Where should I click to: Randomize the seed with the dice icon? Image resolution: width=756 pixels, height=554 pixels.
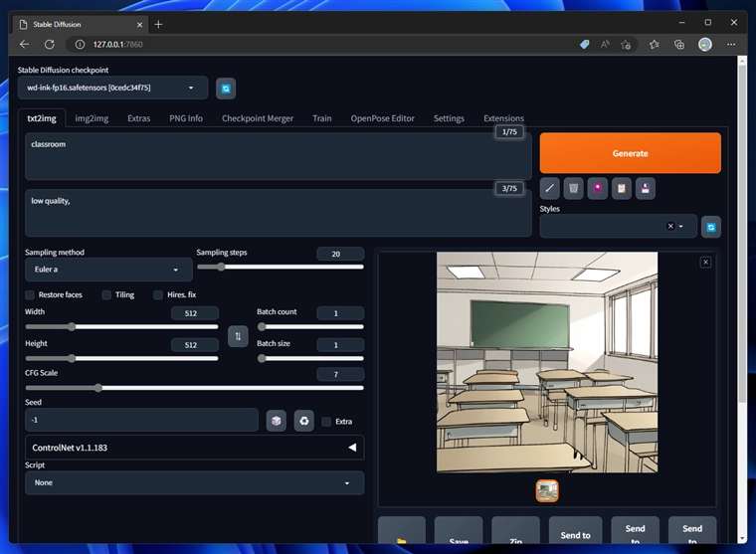(277, 421)
